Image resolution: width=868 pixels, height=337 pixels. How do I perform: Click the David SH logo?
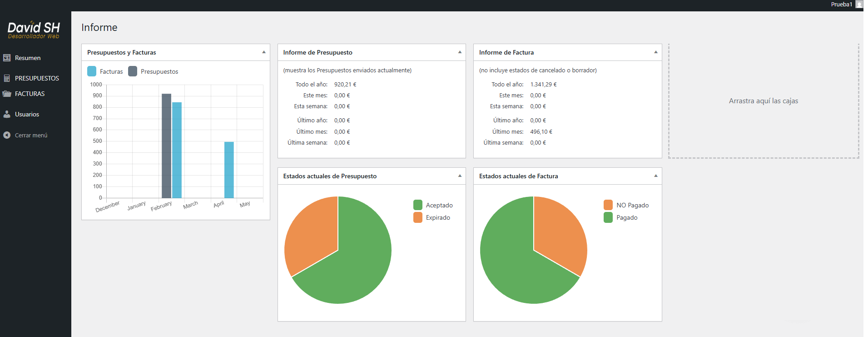pyautogui.click(x=34, y=30)
